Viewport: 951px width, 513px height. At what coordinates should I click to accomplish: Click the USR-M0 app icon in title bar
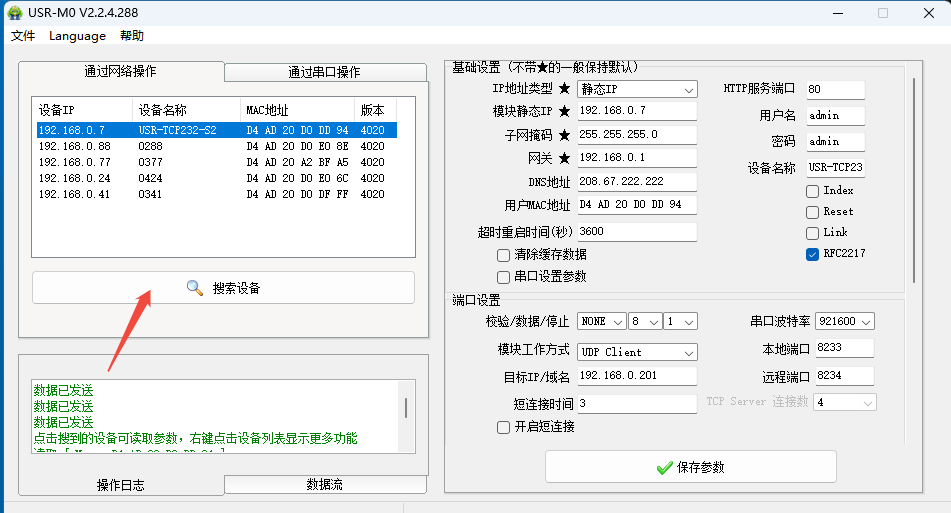coord(15,13)
